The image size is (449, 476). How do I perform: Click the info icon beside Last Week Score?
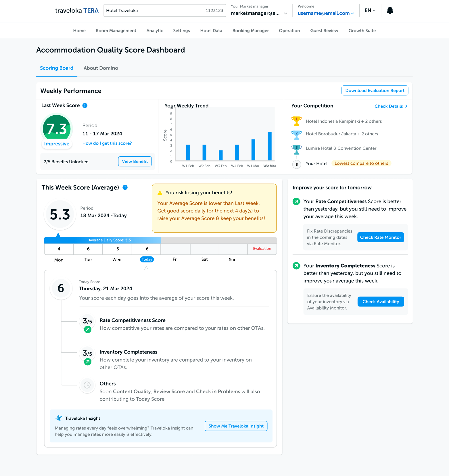click(85, 105)
